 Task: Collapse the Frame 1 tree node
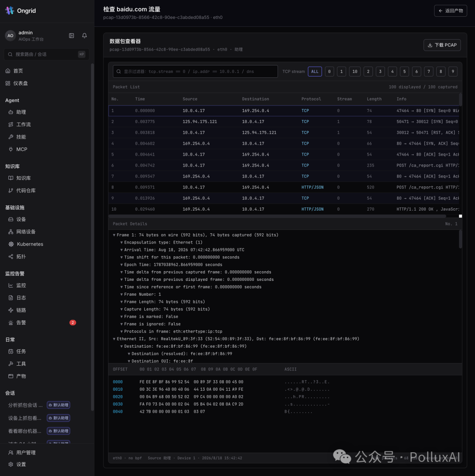pos(114,235)
